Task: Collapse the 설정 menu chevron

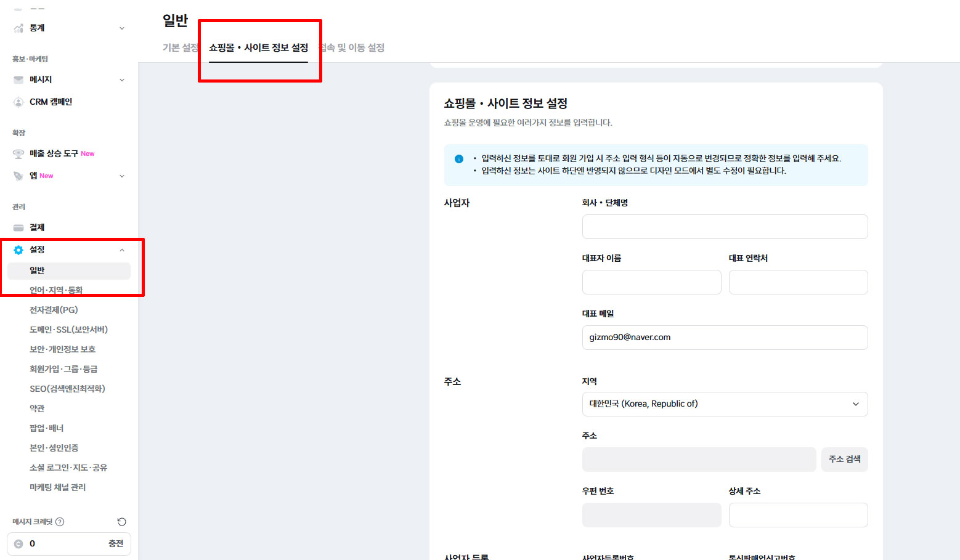Action: 121,250
